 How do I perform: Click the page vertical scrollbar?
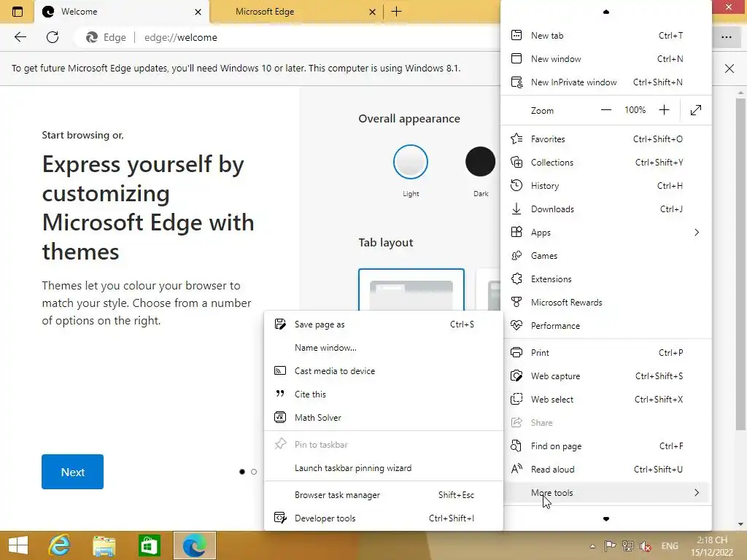click(x=740, y=264)
